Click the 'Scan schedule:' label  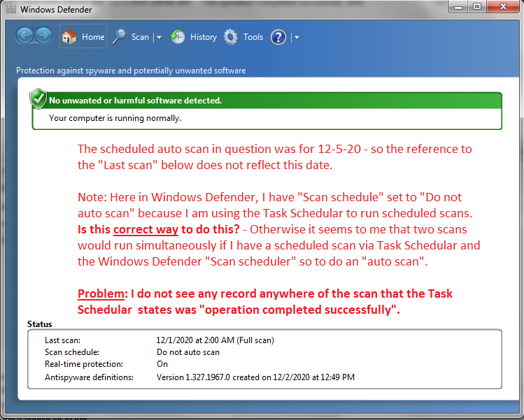pos(72,352)
